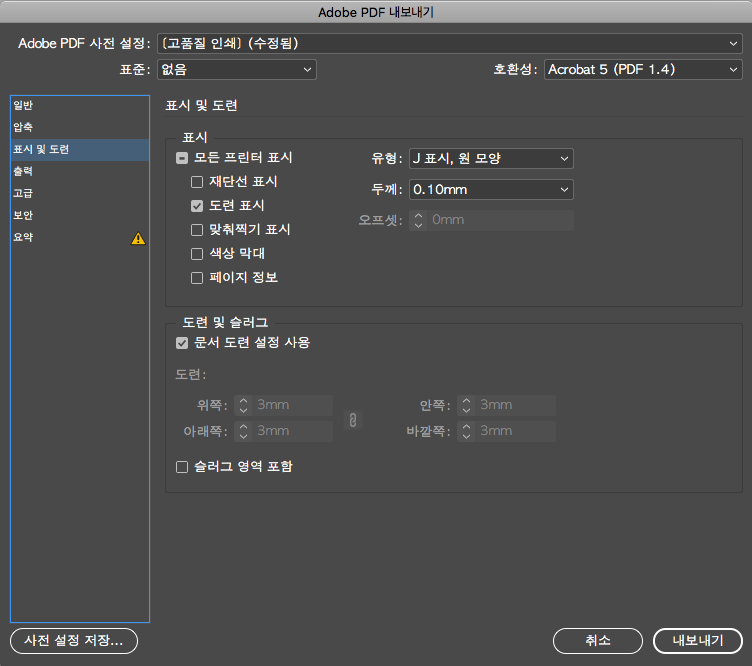This screenshot has width=752, height=666.
Task: Open 표준 dropdown showing 없음
Action: pos(236,70)
